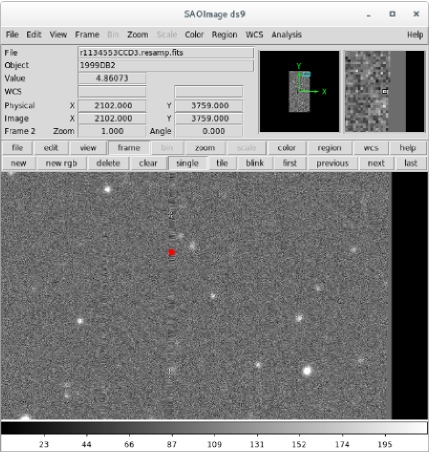The image size is (429, 452).
Task: Open the Region menu
Action: [x=224, y=35]
